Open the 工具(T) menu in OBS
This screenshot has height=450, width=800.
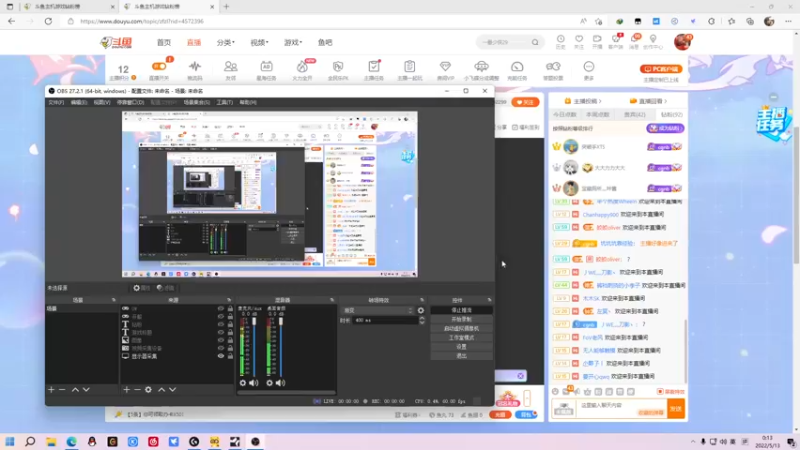pyautogui.click(x=224, y=103)
